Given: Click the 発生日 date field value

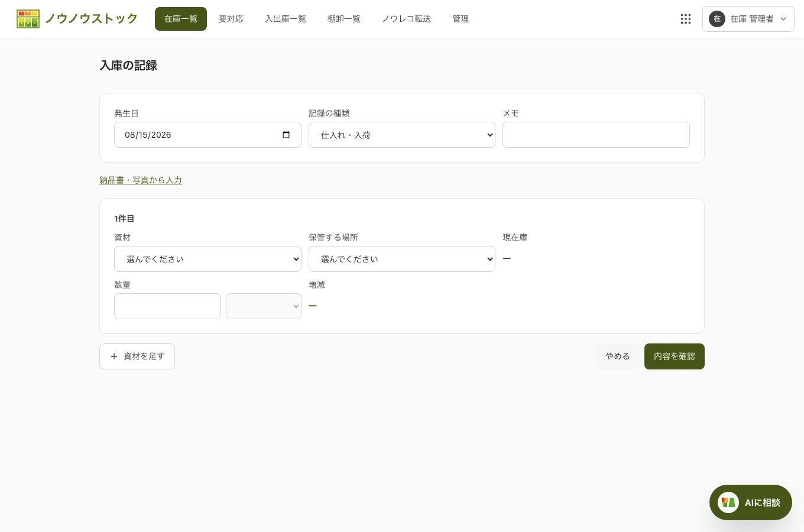Looking at the screenshot, I should pyautogui.click(x=148, y=135).
